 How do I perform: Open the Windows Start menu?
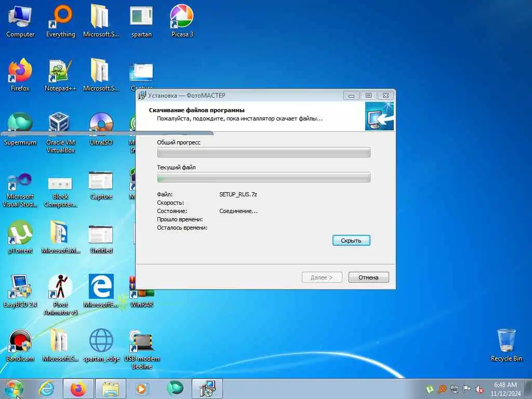pyautogui.click(x=14, y=389)
